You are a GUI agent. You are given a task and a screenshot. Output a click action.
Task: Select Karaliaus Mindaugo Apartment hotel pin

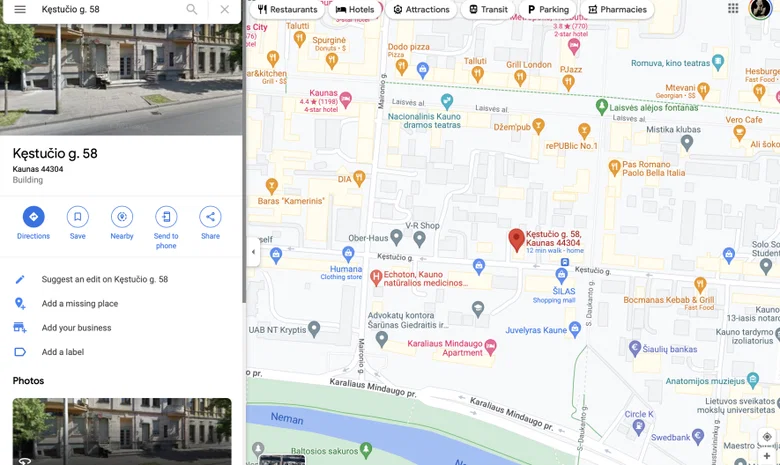[490, 347]
